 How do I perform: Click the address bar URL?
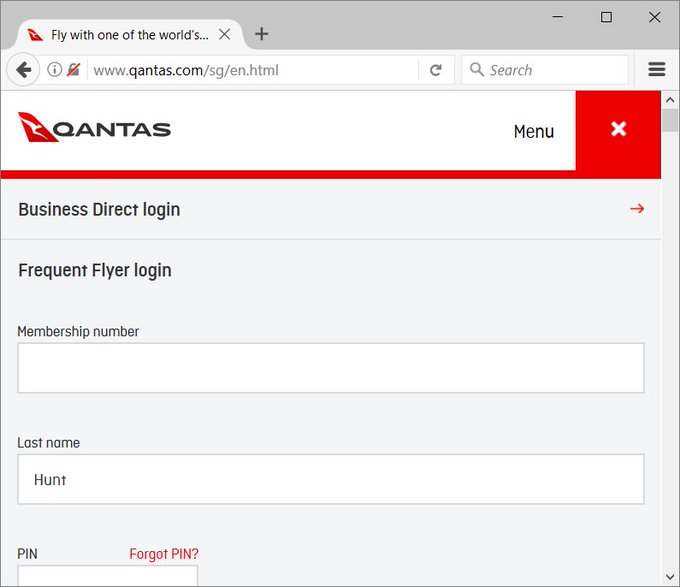pyautogui.click(x=186, y=70)
